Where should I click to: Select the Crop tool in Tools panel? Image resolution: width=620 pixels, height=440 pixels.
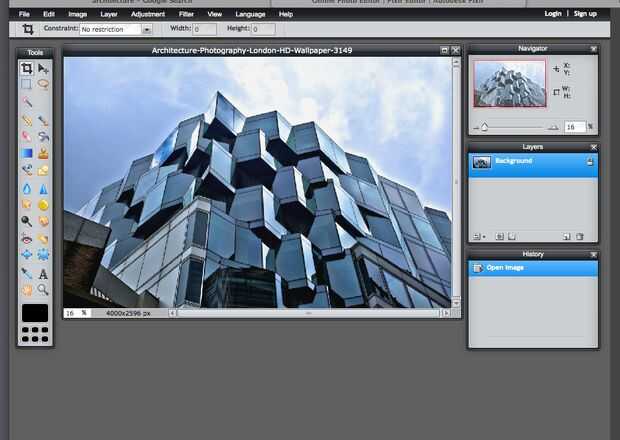tap(26, 68)
